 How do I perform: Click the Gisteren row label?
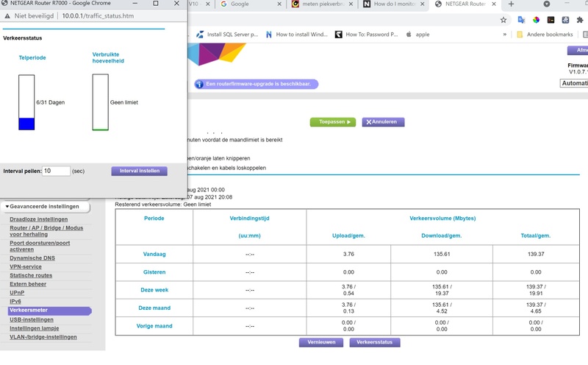point(154,272)
